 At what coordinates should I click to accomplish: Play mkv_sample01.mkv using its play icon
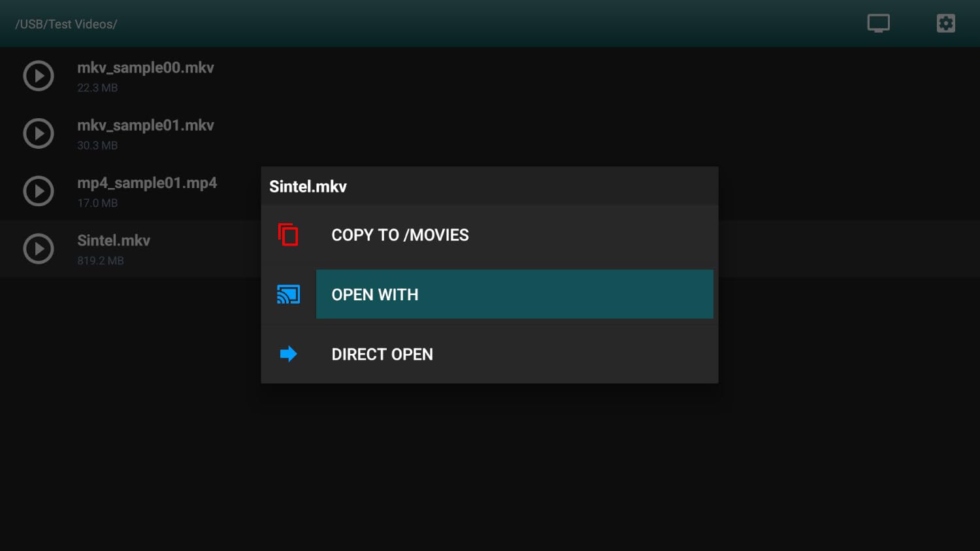[x=39, y=133]
